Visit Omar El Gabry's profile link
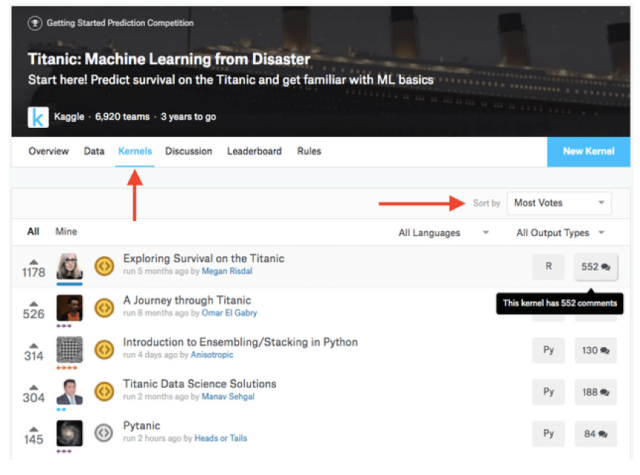 click(229, 313)
